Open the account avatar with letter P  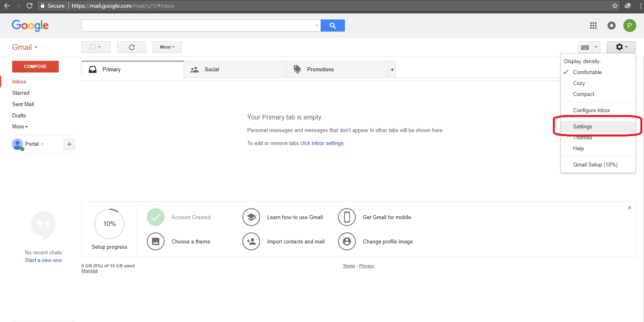(x=630, y=26)
